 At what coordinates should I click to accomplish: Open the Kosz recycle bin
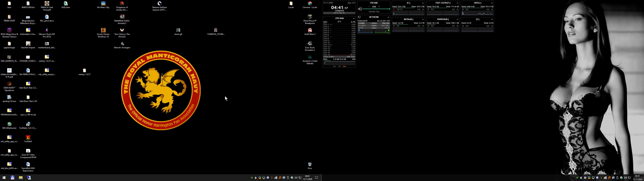[x=310, y=165]
